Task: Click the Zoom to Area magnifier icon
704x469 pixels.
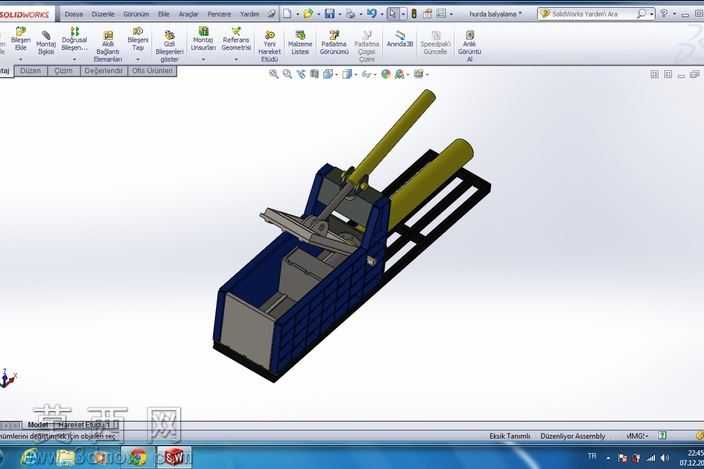Action: click(287, 74)
